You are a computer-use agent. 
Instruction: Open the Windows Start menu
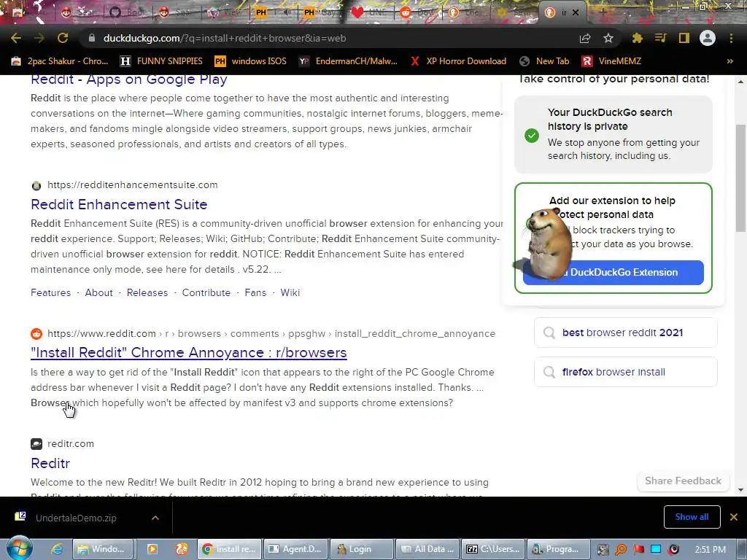(20, 548)
